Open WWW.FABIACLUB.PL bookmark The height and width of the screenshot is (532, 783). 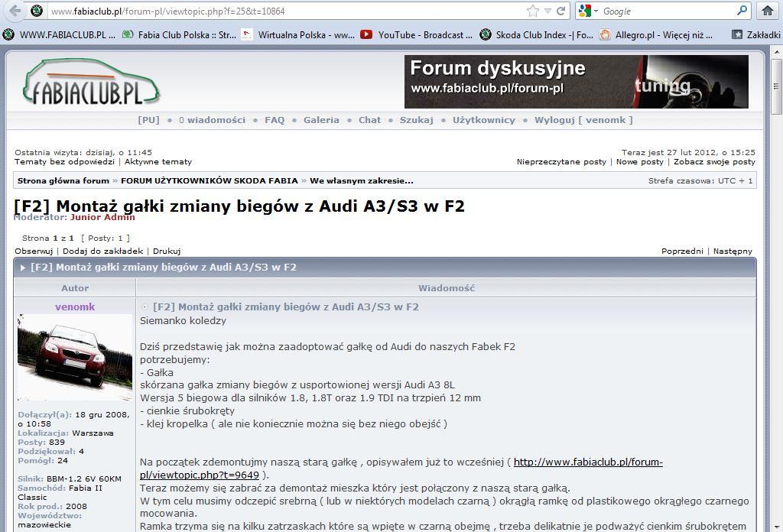click(59, 34)
